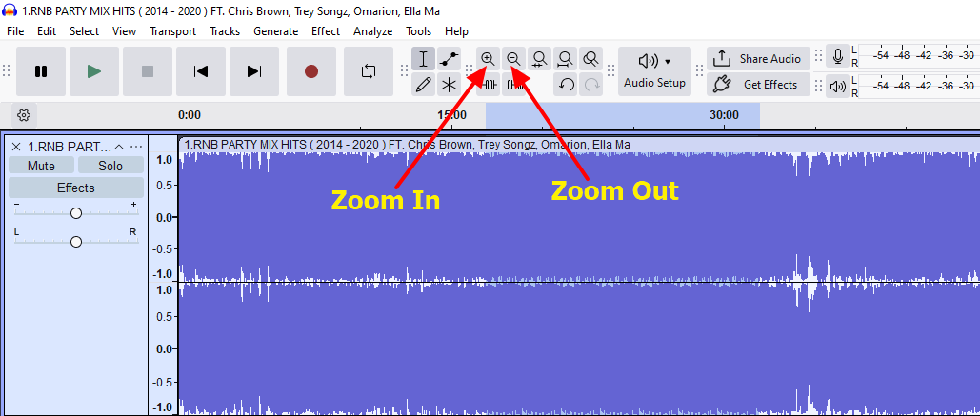
Task: Open the track's three-dots menu
Action: [x=136, y=147]
